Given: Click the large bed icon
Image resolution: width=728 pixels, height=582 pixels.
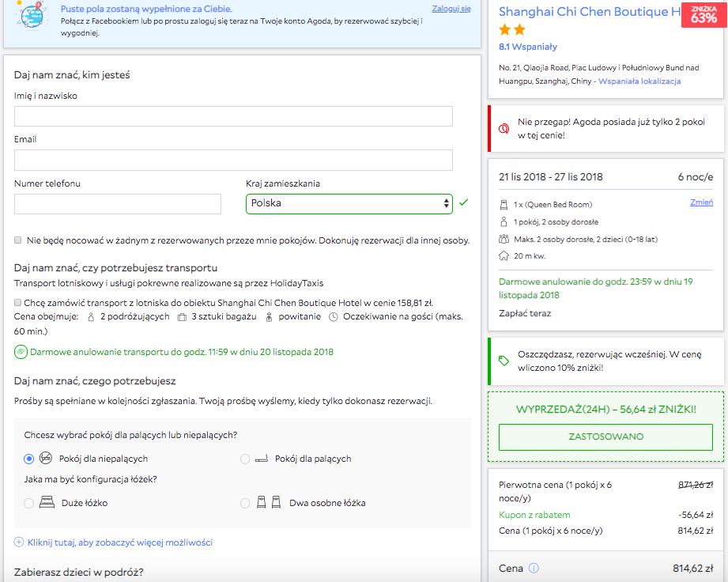Looking at the screenshot, I should (47, 502).
